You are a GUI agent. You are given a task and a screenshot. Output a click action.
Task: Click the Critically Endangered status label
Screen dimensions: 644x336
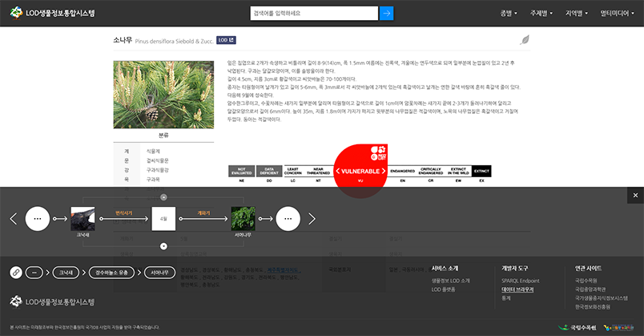431,171
